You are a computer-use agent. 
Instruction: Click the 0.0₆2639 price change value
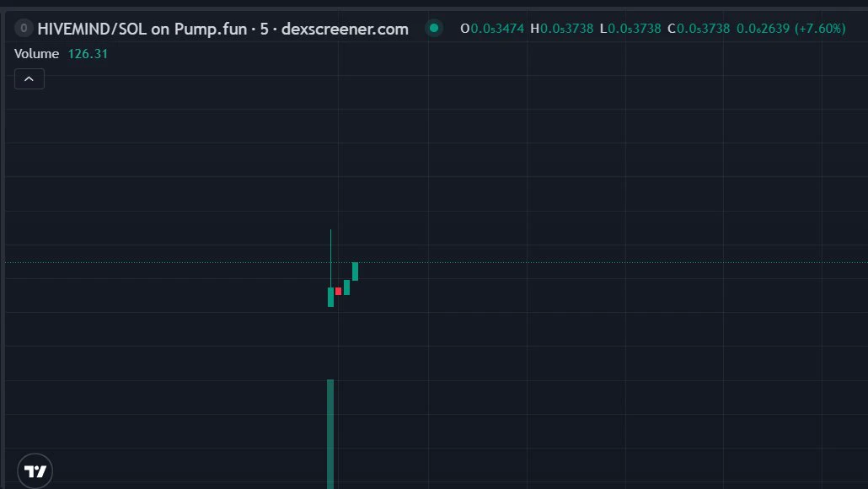click(x=763, y=28)
